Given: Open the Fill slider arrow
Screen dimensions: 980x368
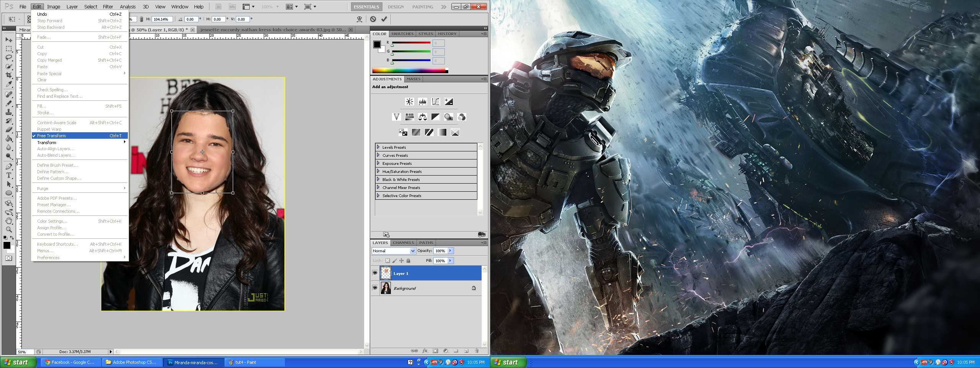Looking at the screenshot, I should click(451, 261).
